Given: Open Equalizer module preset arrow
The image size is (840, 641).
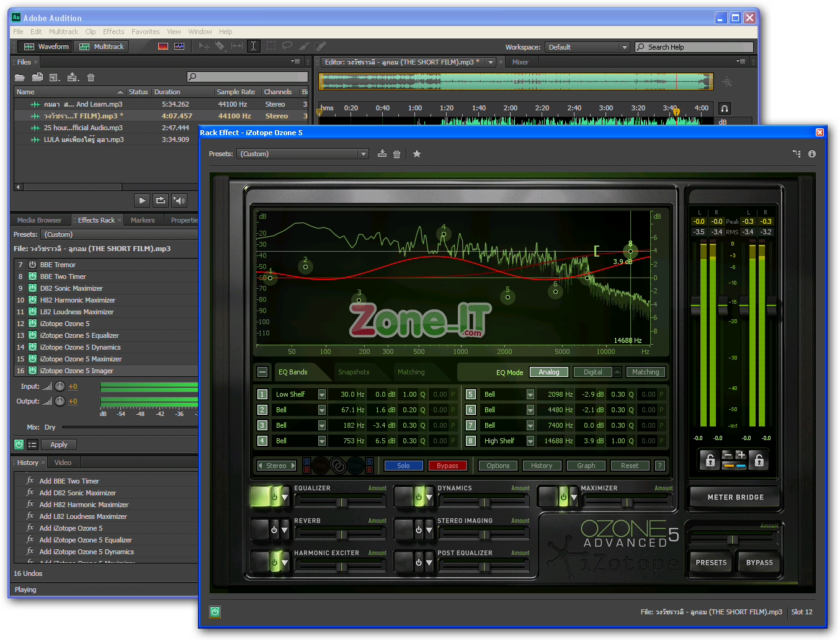Looking at the screenshot, I should click(x=285, y=497).
